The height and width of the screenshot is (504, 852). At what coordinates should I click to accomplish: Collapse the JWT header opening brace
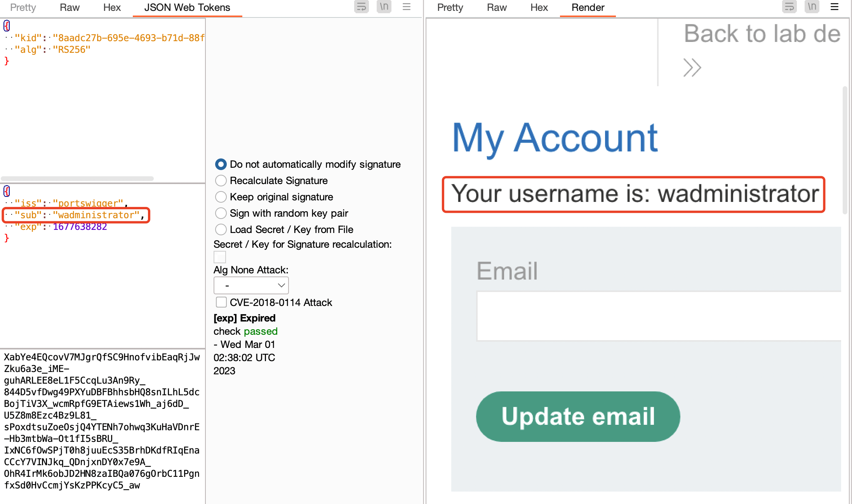click(x=7, y=26)
